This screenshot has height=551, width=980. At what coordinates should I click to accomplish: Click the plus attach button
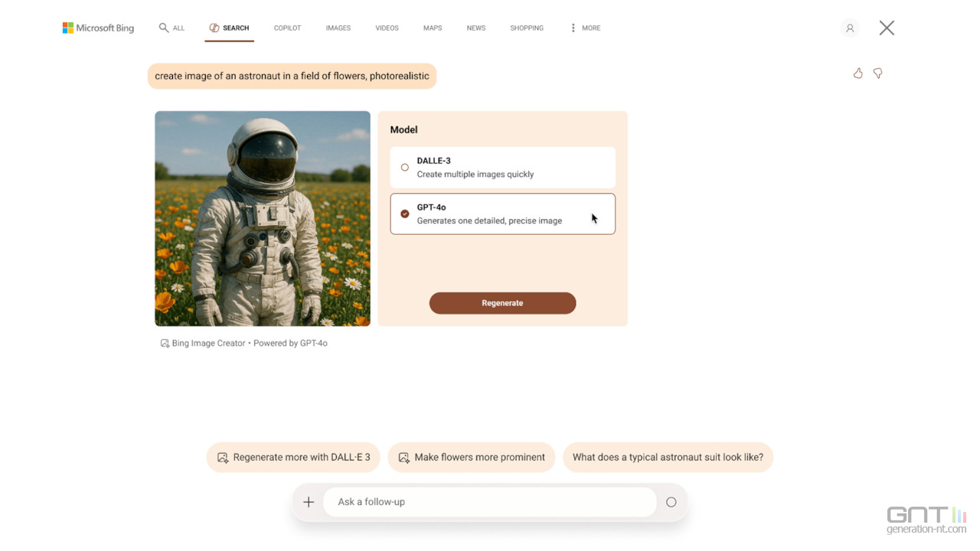tap(309, 502)
